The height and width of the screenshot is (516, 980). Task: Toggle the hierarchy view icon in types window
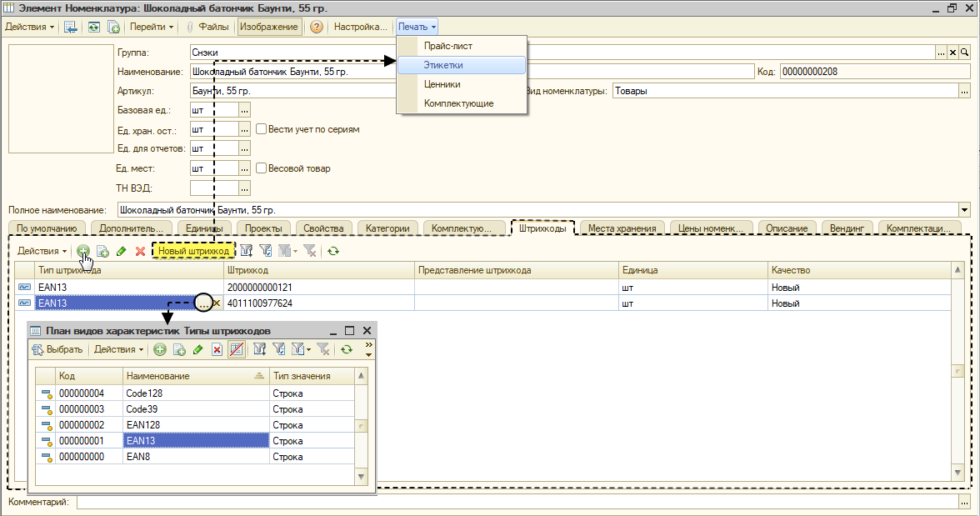click(x=237, y=349)
